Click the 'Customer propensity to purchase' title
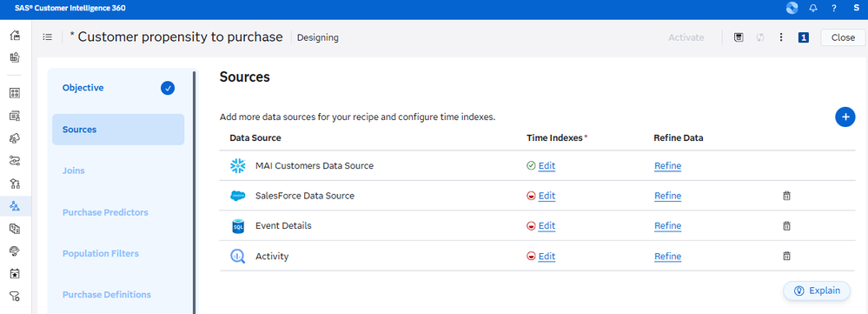Image resolution: width=868 pixels, height=314 pixels. (x=181, y=37)
